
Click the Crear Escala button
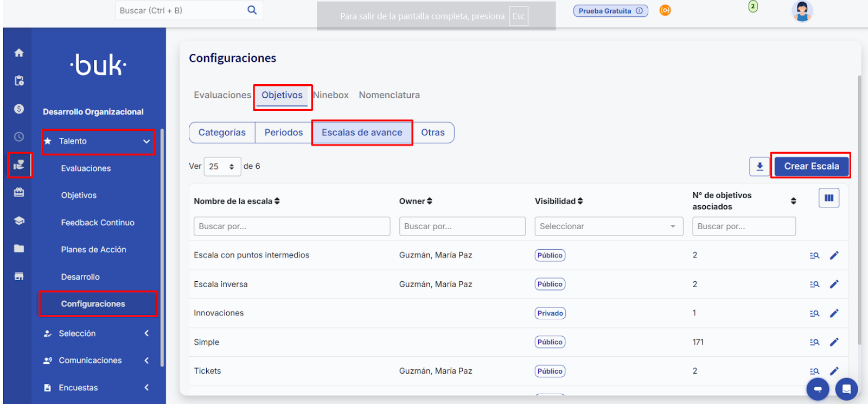[x=811, y=166]
